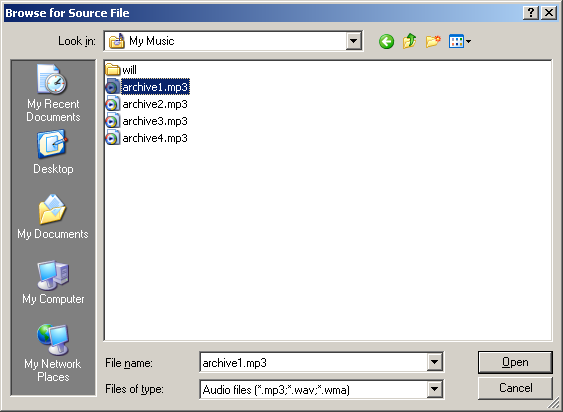The height and width of the screenshot is (412, 563).
Task: Open the View Menu icon dropdown
Action: 460,42
